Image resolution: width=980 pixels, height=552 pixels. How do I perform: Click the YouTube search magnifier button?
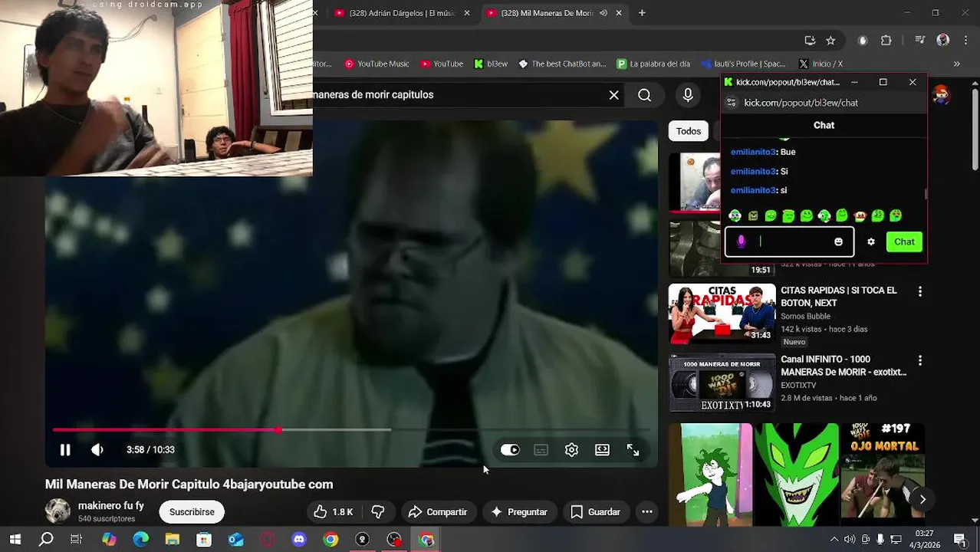coord(645,95)
